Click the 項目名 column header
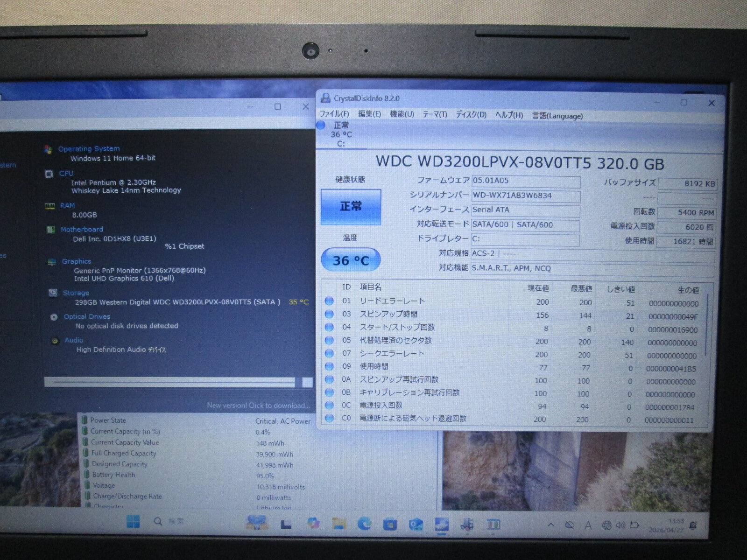This screenshot has height=560, width=747. coord(371,287)
